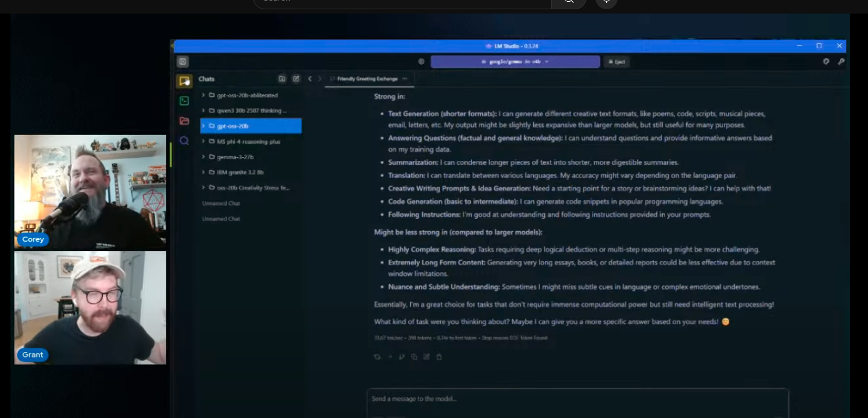Start a new chat with the compose icon
The image size is (868, 418).
(x=296, y=78)
